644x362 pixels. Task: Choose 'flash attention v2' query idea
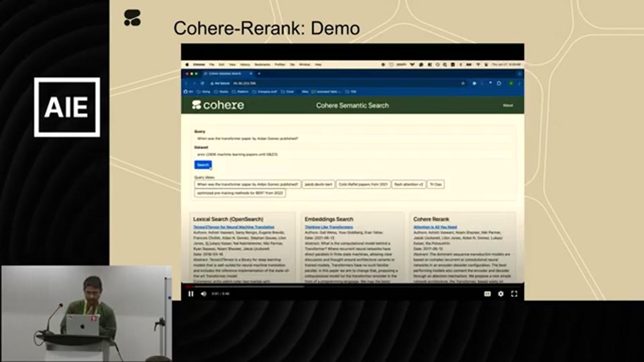tap(409, 184)
